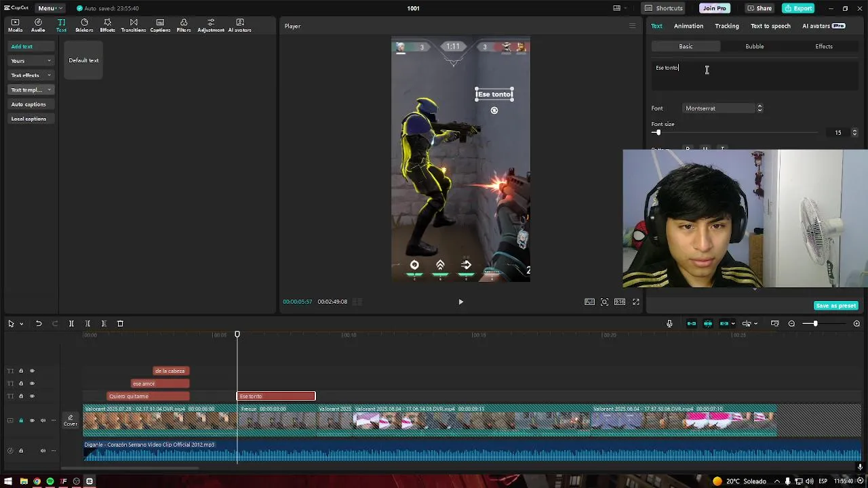Switch to the AI avatars tab in the right-hand inspector
Viewport: 868px width, 488px height.
pos(823,26)
